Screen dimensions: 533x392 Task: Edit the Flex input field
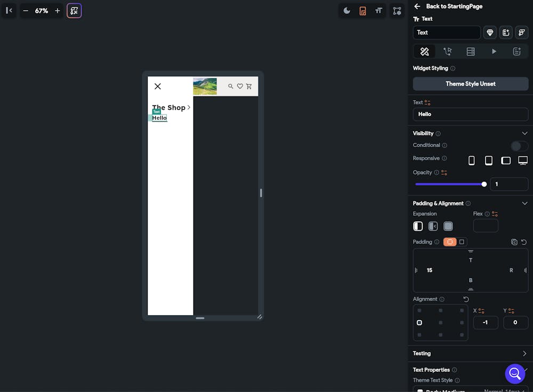(x=486, y=226)
